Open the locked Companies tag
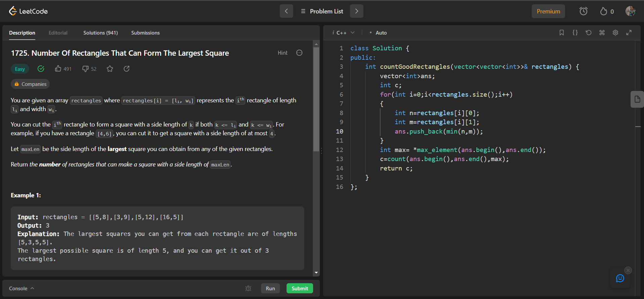644x299 pixels. coord(30,84)
